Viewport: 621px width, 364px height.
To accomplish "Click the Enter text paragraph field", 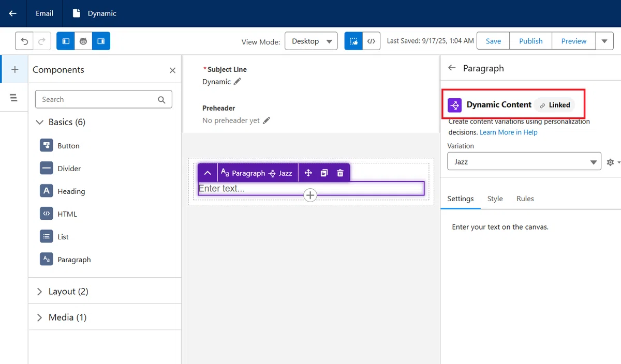I will click(x=311, y=188).
